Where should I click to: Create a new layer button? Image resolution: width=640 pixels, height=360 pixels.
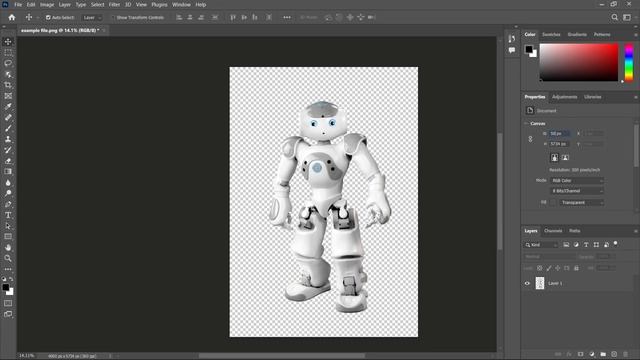click(x=614, y=354)
